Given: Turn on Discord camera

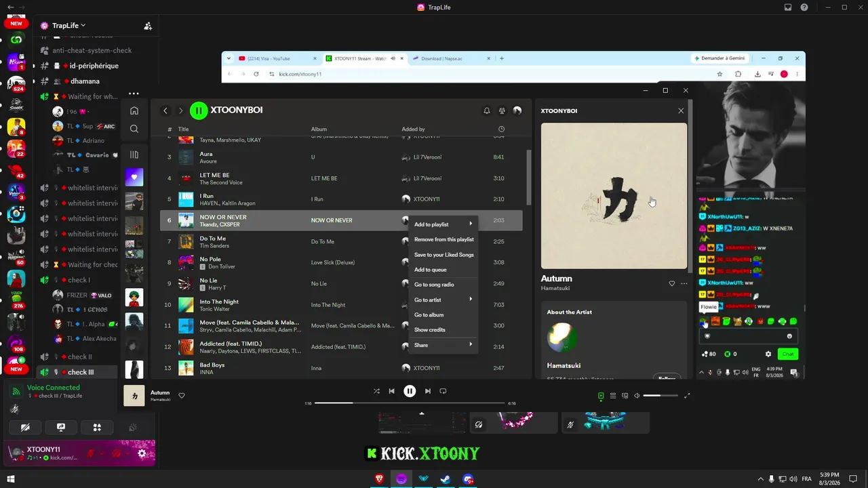Looking at the screenshot, I should point(26,427).
